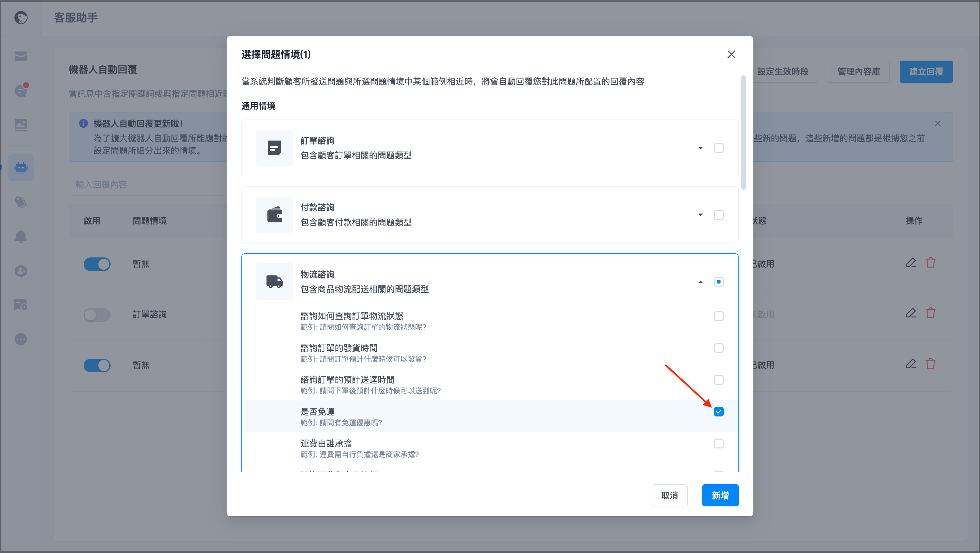
Task: Edit the 訂單諮詢 reply row
Action: click(x=911, y=313)
